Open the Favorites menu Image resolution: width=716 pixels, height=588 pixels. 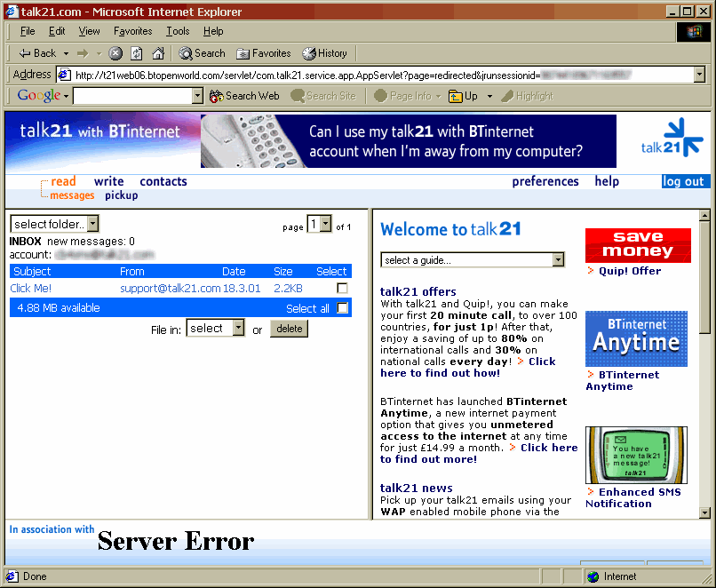point(133,31)
